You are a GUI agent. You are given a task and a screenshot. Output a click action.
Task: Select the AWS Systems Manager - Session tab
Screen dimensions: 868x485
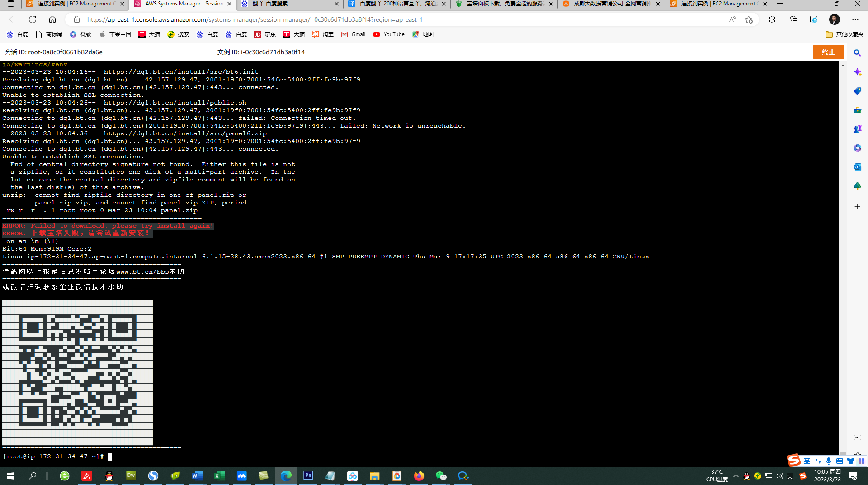point(183,4)
